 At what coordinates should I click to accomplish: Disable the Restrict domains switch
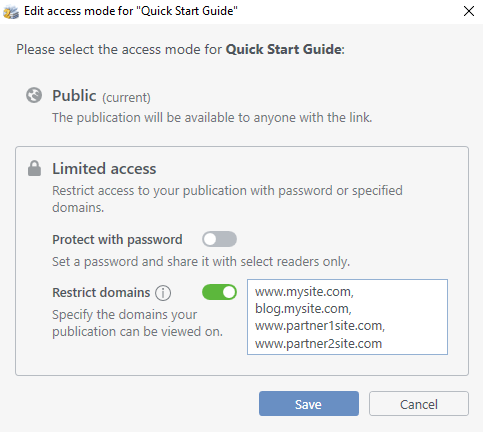coord(219,292)
